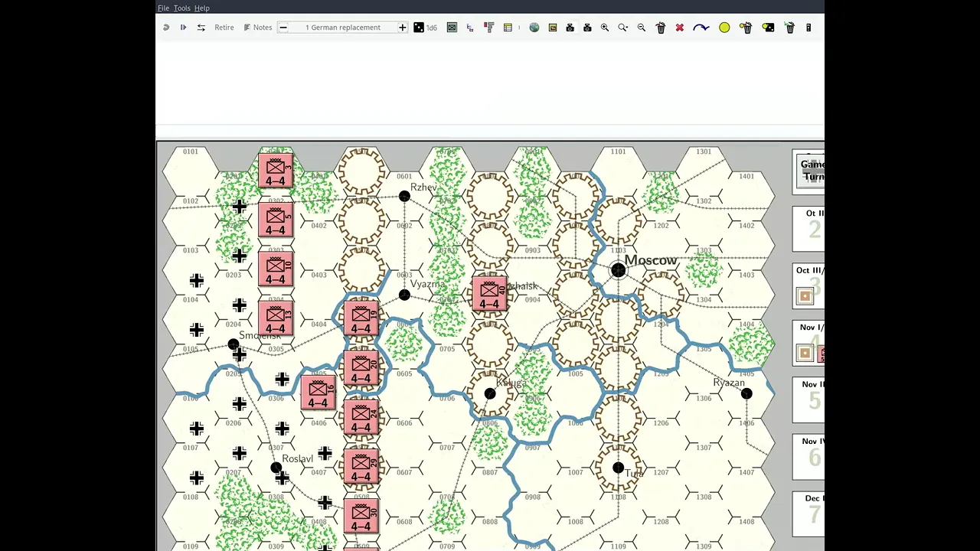Click the blue curved arrow icon

tap(701, 28)
